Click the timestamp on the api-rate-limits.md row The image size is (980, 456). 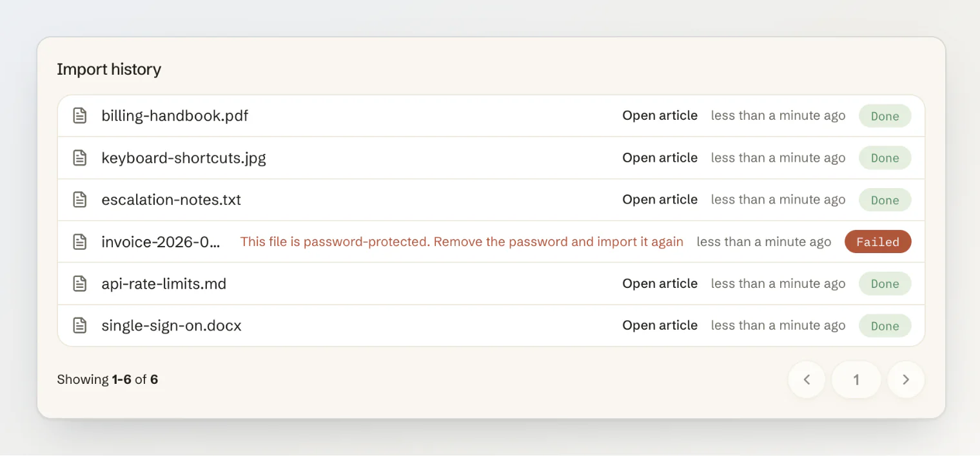click(x=778, y=283)
